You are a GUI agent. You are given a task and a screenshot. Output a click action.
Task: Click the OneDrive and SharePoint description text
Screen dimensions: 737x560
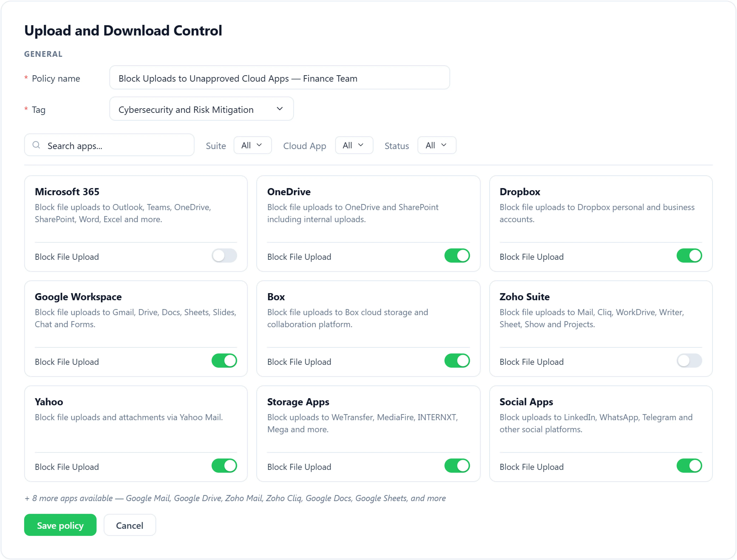pos(353,213)
